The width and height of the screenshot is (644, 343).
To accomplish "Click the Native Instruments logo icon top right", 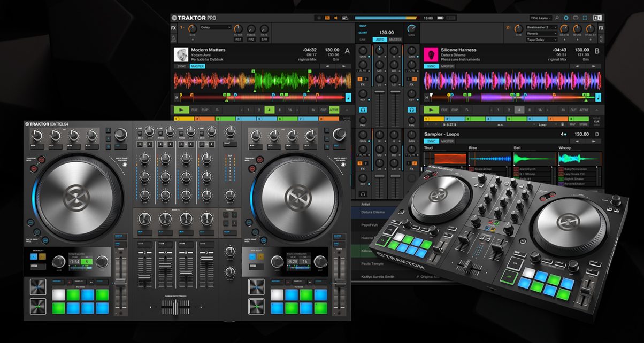I will [597, 18].
